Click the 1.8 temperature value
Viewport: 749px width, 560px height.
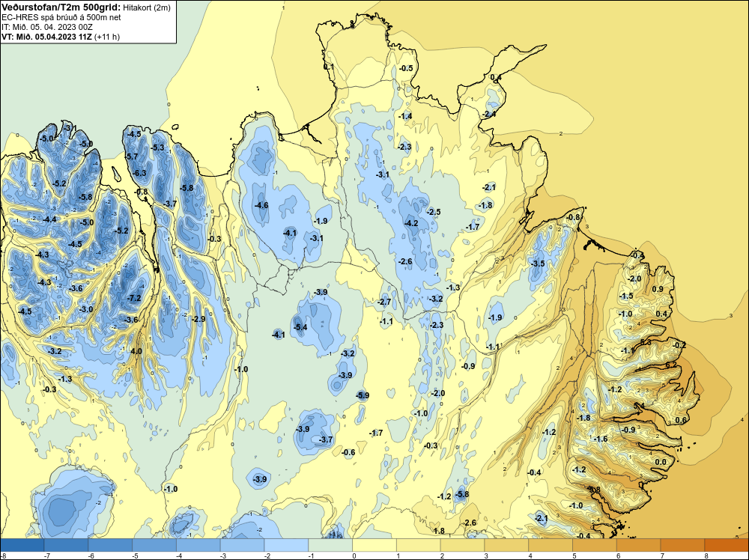coord(439,531)
